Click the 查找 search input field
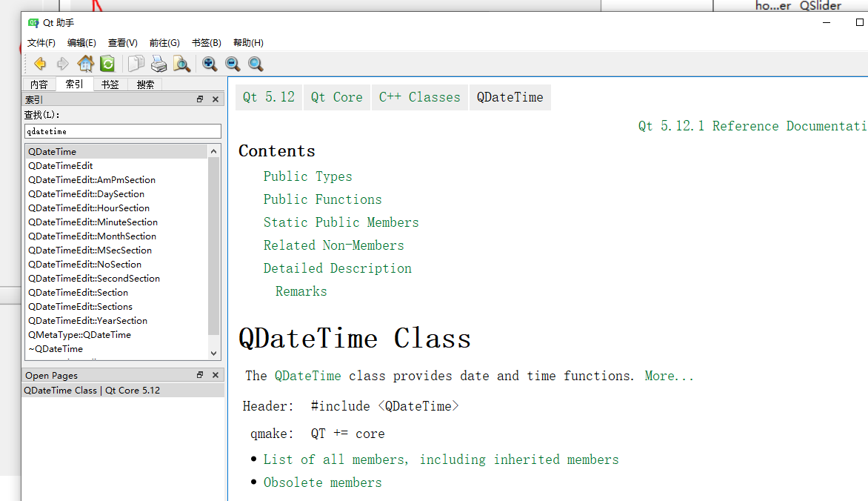Image resolution: width=868 pixels, height=501 pixels. pyautogui.click(x=123, y=131)
